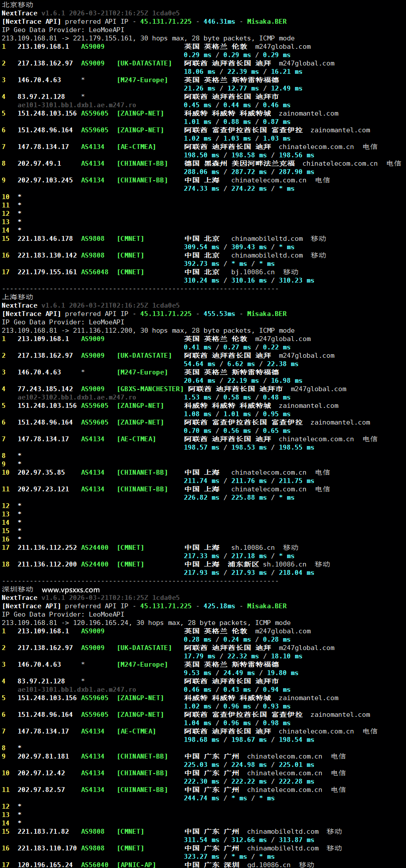The height and width of the screenshot is (868, 406).
Task: Click the 德国 黑森州 Frankfurt location text
Action: [x=239, y=163]
